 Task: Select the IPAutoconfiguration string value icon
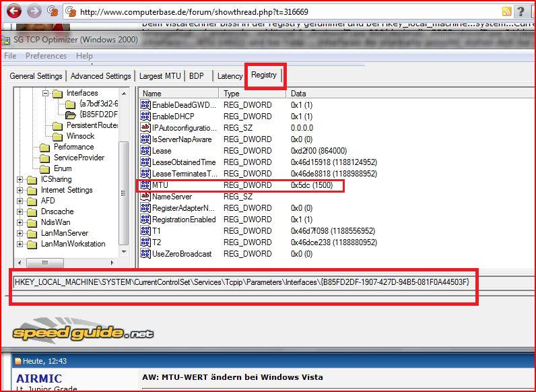click(145, 127)
